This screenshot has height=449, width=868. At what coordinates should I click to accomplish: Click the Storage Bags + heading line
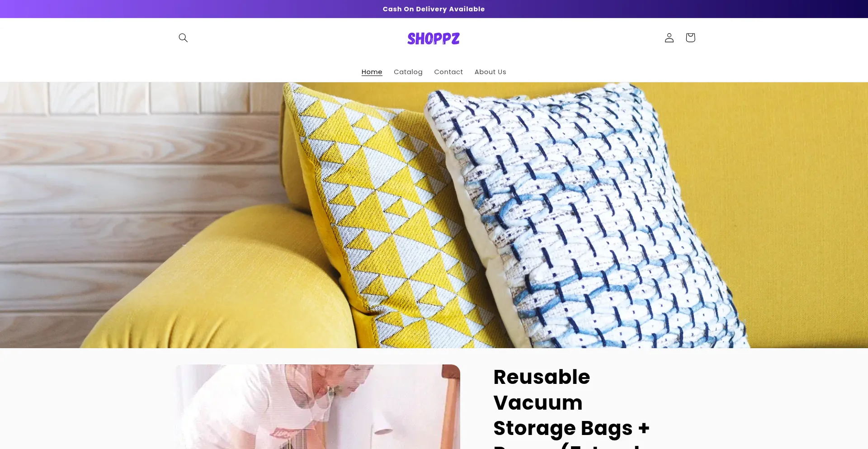point(571,428)
